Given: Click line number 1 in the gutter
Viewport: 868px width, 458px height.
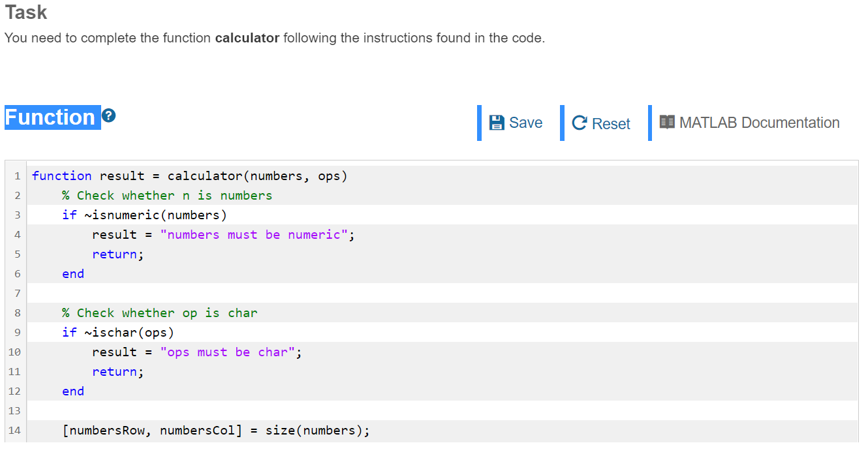Looking at the screenshot, I should (17, 176).
